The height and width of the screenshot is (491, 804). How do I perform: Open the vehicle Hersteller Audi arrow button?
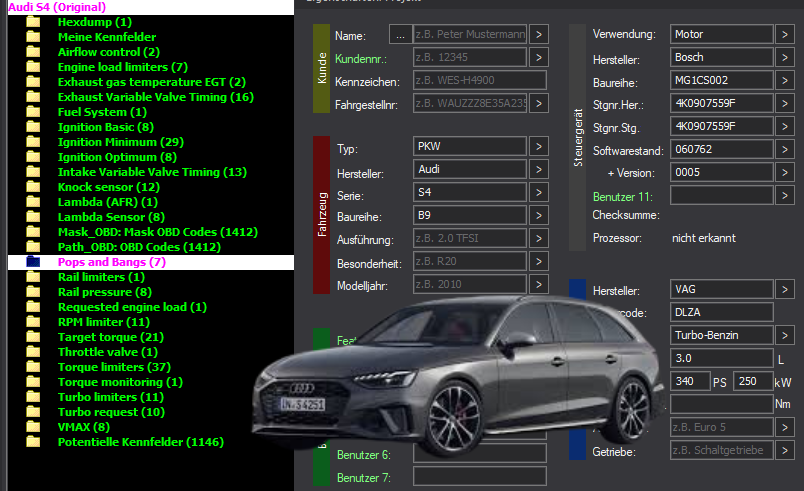[539, 169]
